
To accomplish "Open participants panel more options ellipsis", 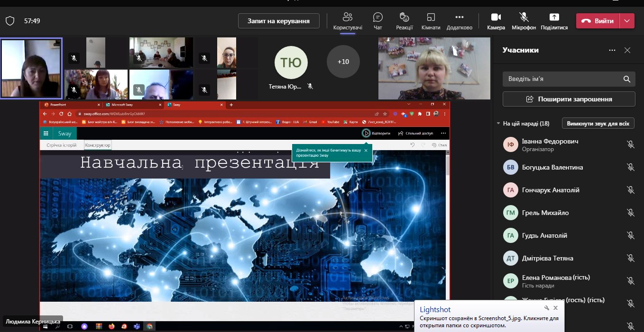I will 612,50.
